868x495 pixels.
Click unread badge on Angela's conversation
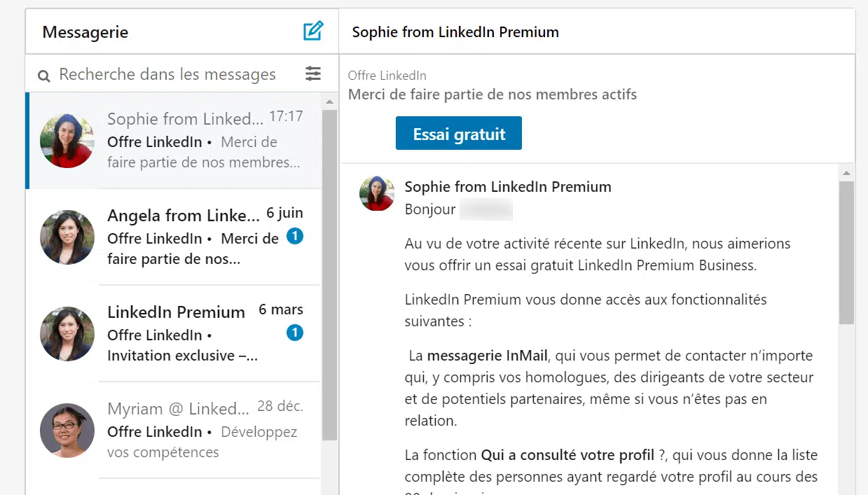295,237
